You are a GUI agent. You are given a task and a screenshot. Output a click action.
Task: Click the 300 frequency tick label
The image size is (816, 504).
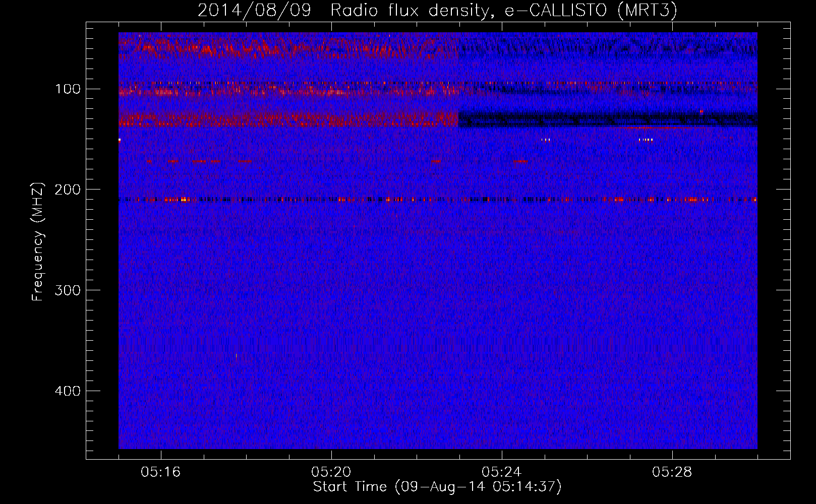[68, 290]
